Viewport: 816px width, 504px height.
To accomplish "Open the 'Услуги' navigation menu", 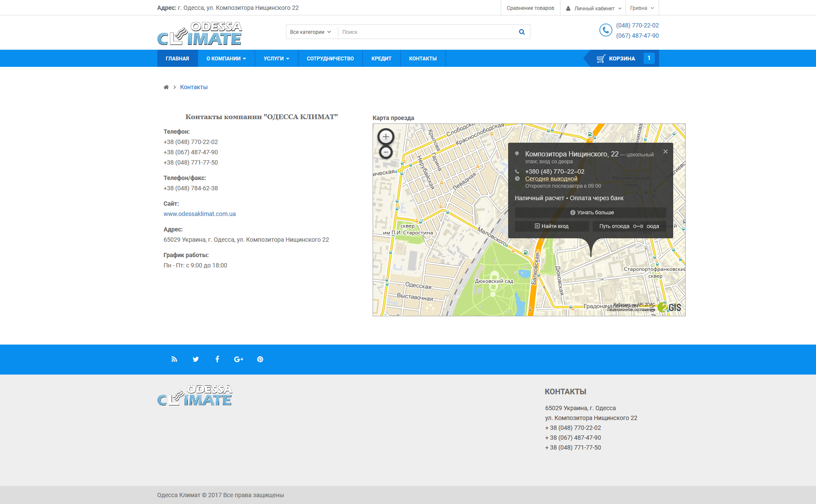I will tap(276, 59).
